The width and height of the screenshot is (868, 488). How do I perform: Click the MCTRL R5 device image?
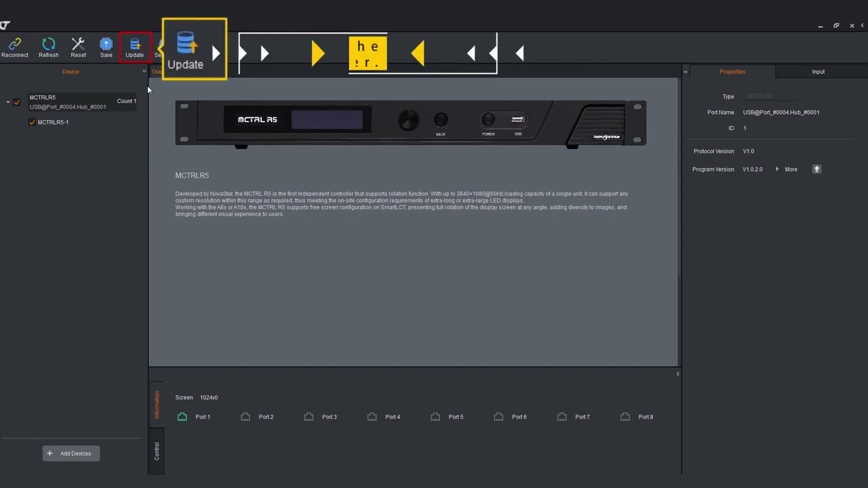point(411,123)
